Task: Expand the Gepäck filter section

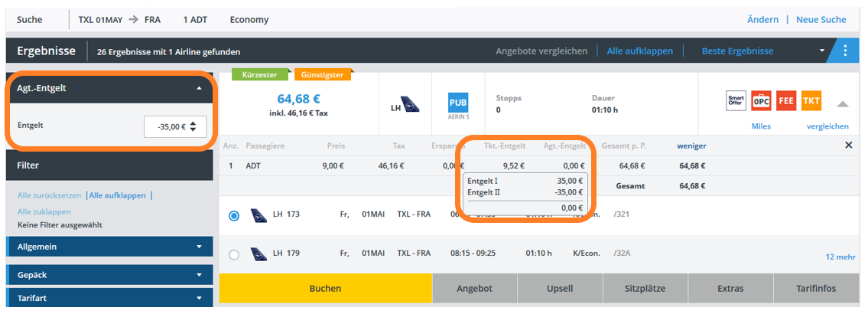Action: [200, 274]
